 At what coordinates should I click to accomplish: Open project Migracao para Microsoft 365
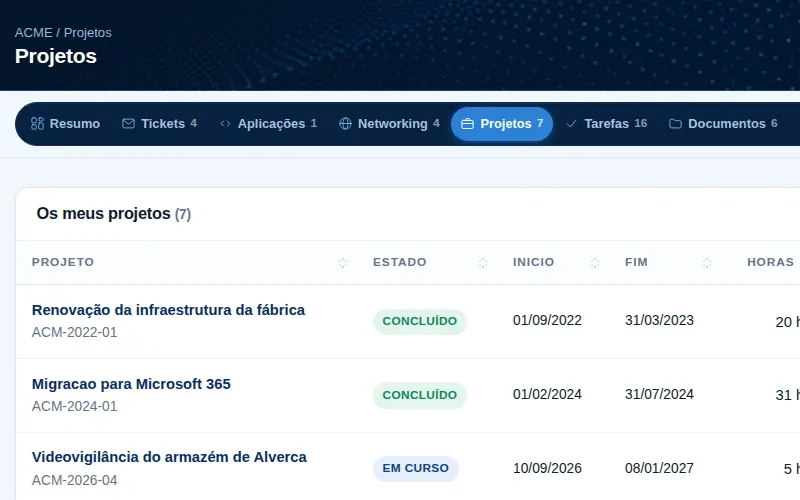(131, 384)
